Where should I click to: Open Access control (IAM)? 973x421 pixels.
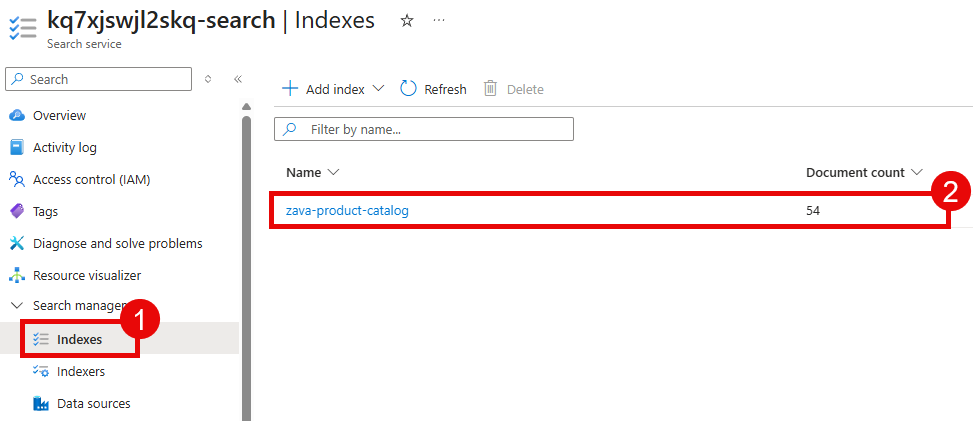[91, 179]
